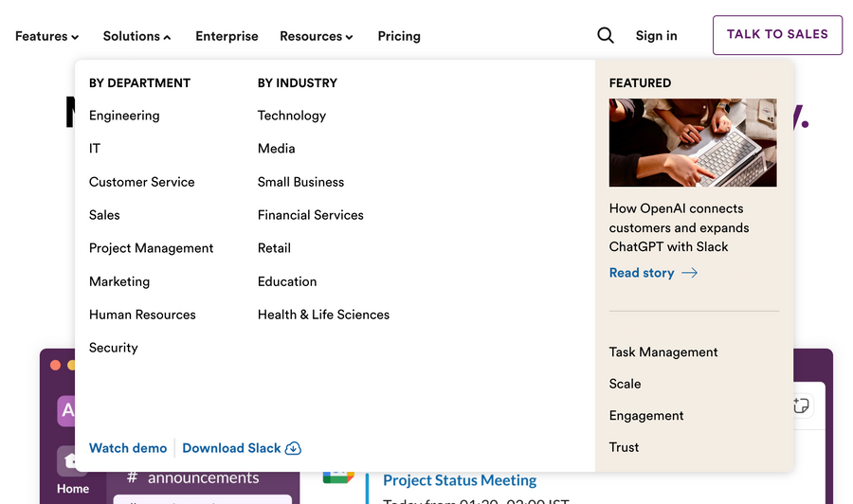Click the Project Status Meeting title

(x=460, y=480)
